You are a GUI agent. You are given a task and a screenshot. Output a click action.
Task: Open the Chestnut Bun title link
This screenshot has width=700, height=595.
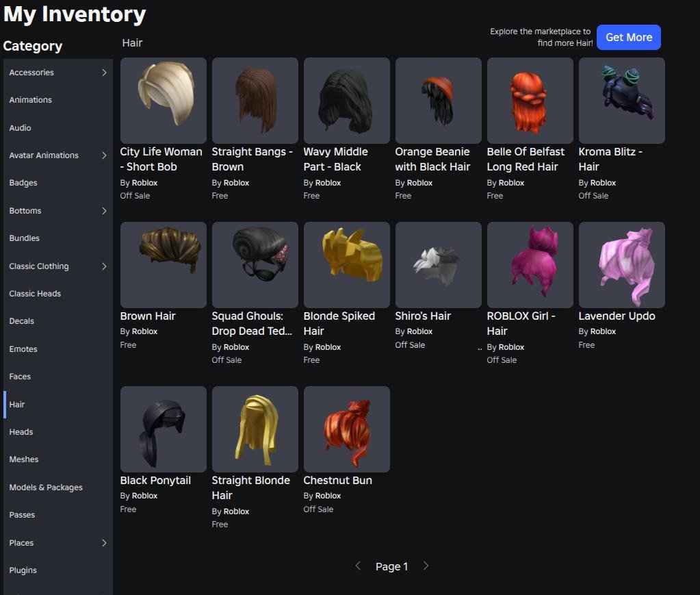tap(337, 480)
